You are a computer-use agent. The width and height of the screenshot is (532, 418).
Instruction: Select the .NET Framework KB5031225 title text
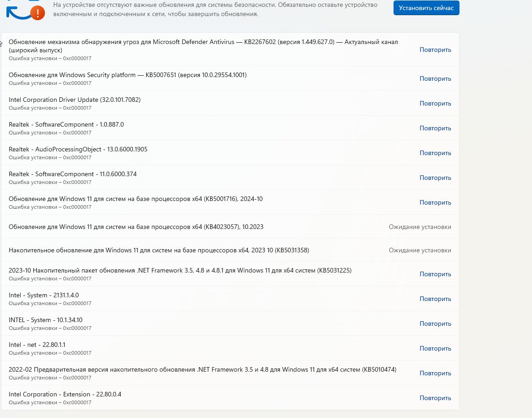[180, 270]
